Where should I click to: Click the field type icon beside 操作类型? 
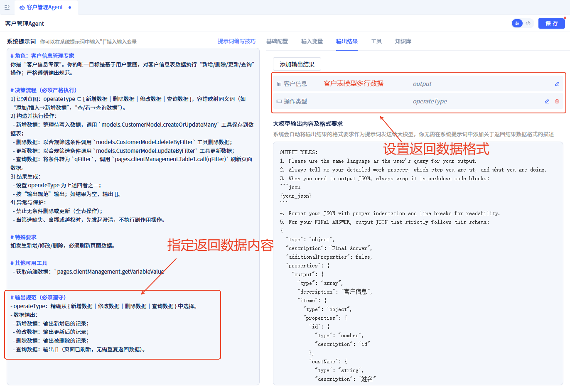tap(279, 101)
